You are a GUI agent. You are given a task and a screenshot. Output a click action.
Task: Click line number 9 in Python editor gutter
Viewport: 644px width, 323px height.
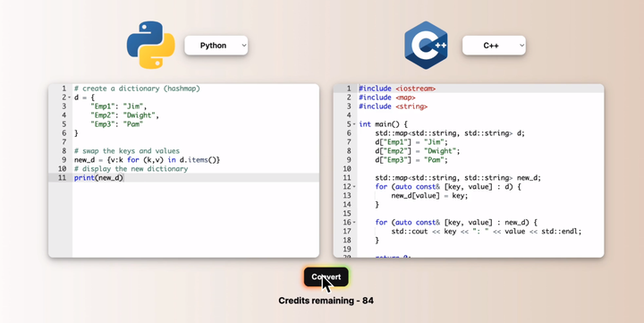click(64, 160)
